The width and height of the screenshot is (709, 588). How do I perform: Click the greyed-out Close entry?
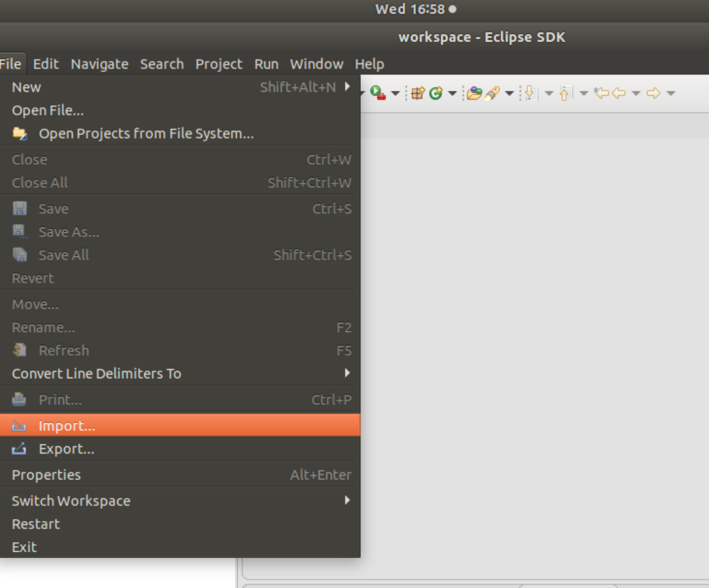tap(180, 159)
